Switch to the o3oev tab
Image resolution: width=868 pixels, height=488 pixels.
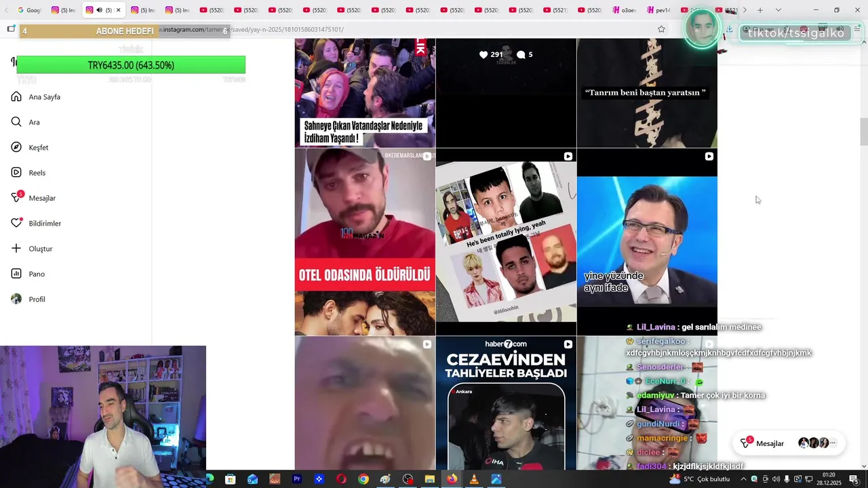pyautogui.click(x=624, y=10)
